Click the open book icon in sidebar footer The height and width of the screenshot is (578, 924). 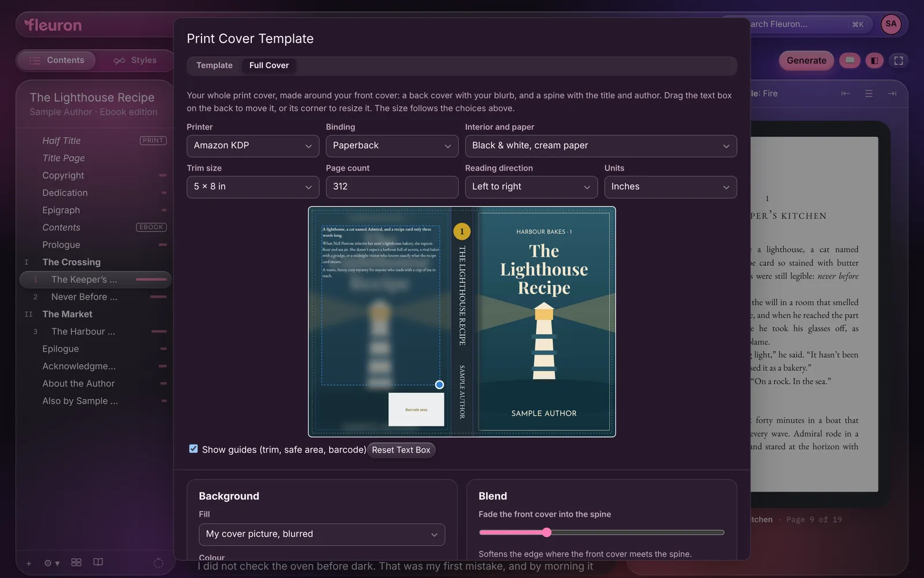[98, 562]
